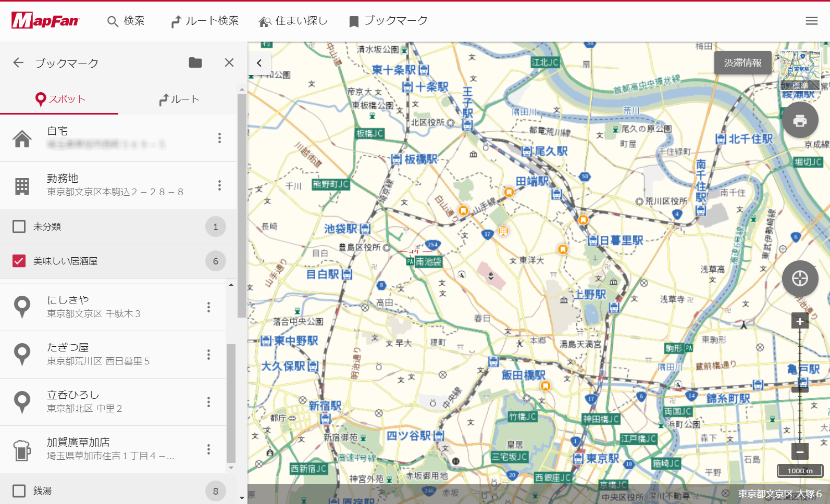Image resolution: width=830 pixels, height=504 pixels.
Task: Click the home icon of 自宅
Action: click(x=22, y=139)
